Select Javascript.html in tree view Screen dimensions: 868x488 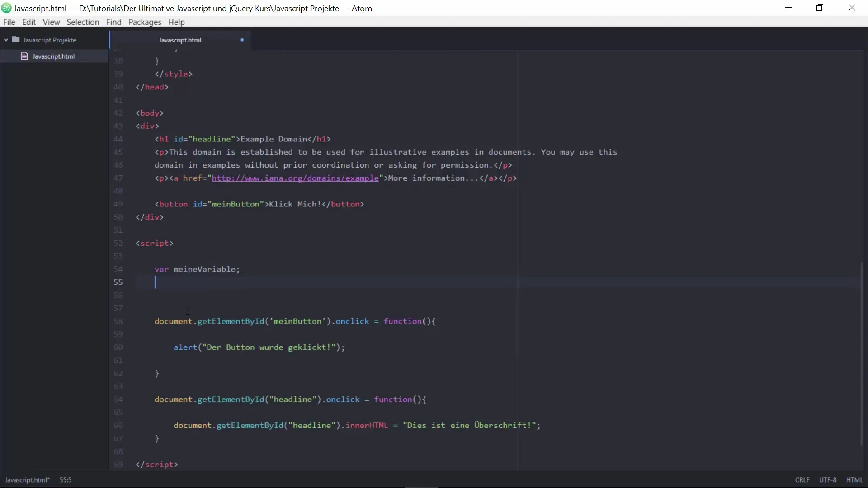(54, 56)
